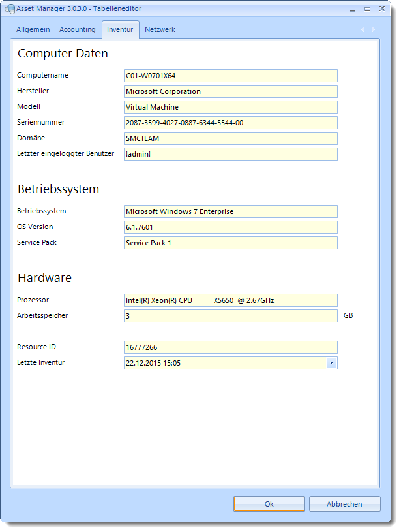Click the Letzter eingeloggter Benutzer label
Screen dimensions: 401x532
(65, 153)
